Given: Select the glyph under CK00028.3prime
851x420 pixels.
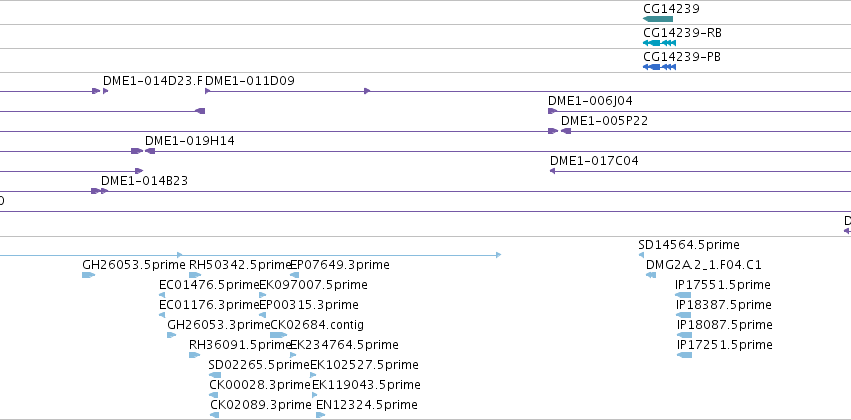Looking at the screenshot, I should click(213, 395).
